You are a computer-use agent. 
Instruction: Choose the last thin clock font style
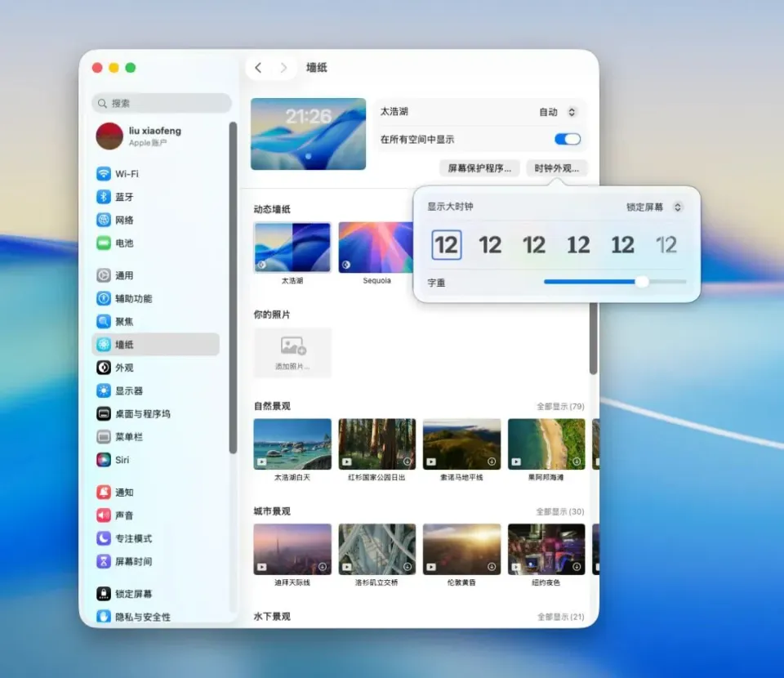pyautogui.click(x=666, y=245)
